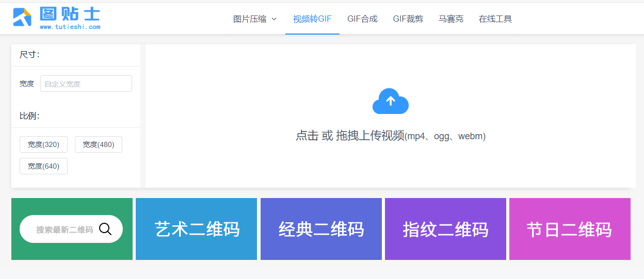
Task: Open the 节日二维码 tile
Action: click(x=570, y=229)
